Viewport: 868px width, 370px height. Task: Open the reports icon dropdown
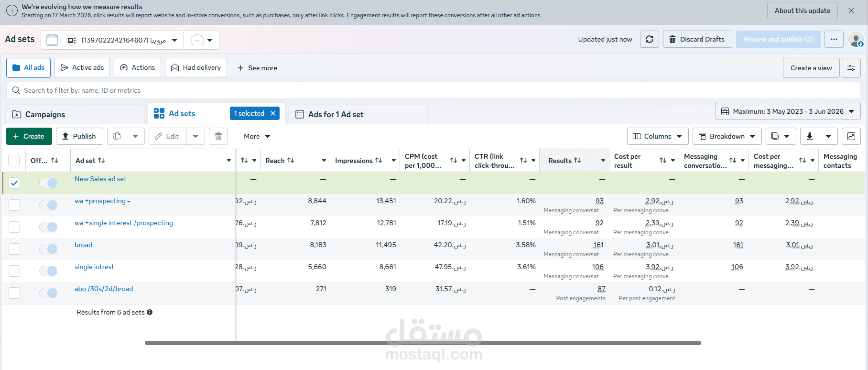tap(781, 136)
